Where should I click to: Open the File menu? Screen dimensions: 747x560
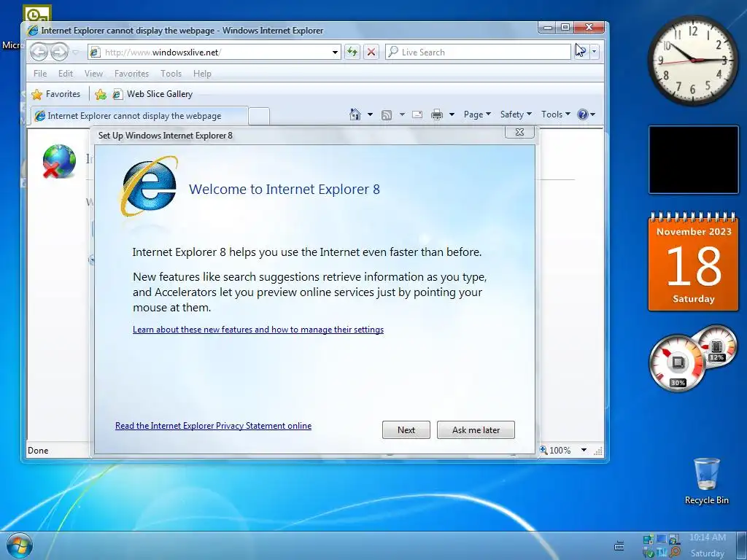coord(40,74)
